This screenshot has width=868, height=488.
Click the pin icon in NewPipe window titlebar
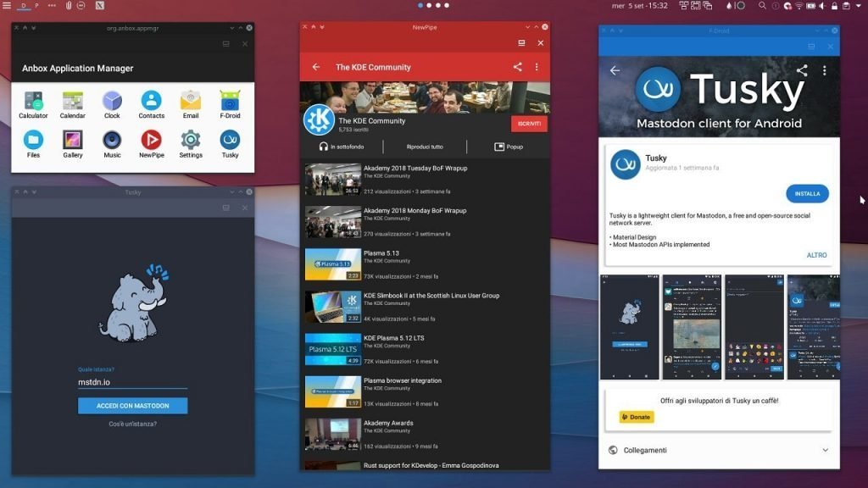pos(304,26)
